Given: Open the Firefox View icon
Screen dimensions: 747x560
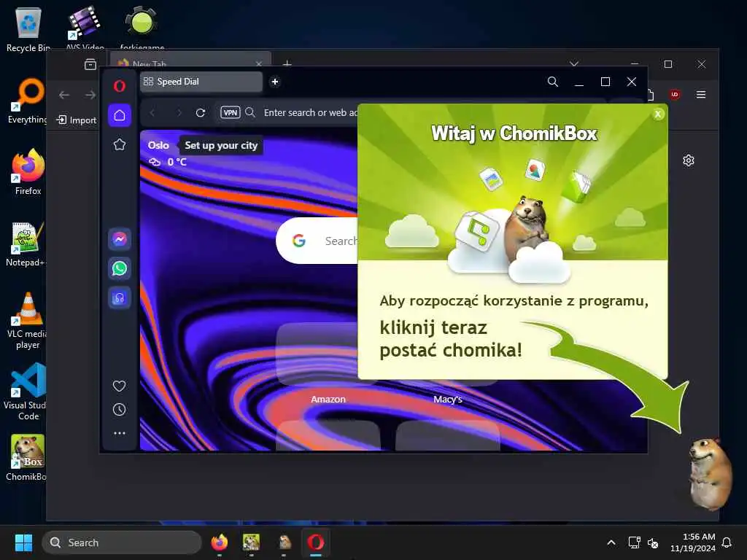Looking at the screenshot, I should (x=90, y=64).
